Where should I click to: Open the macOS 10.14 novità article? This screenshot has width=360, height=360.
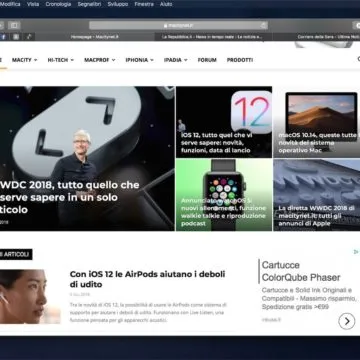[x=319, y=143]
